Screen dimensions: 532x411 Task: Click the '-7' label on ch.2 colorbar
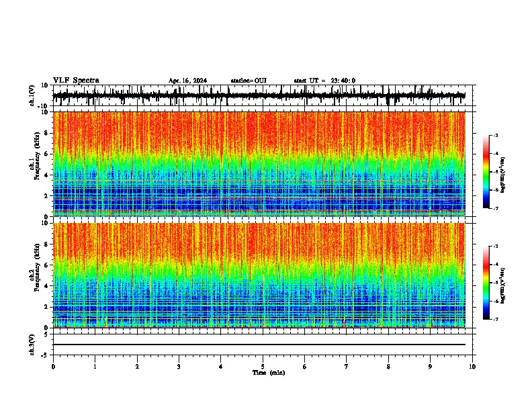[495, 319]
